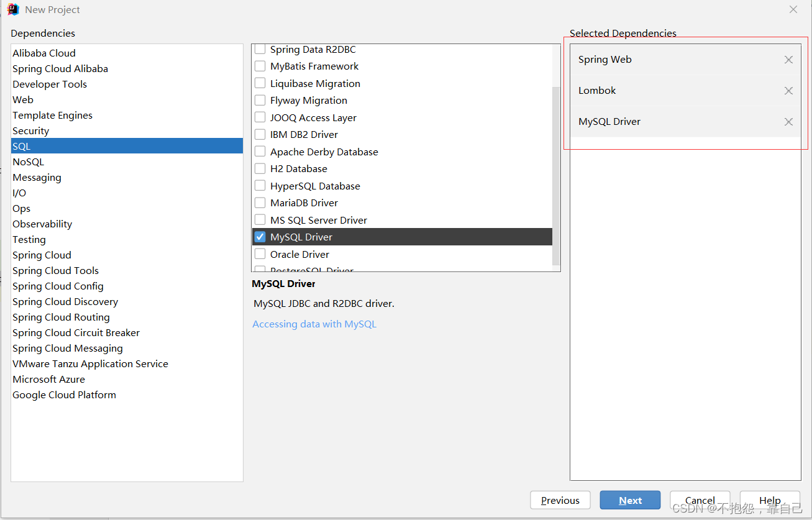Image resolution: width=812 pixels, height=520 pixels.
Task: Open the Testing category
Action: pos(127,239)
